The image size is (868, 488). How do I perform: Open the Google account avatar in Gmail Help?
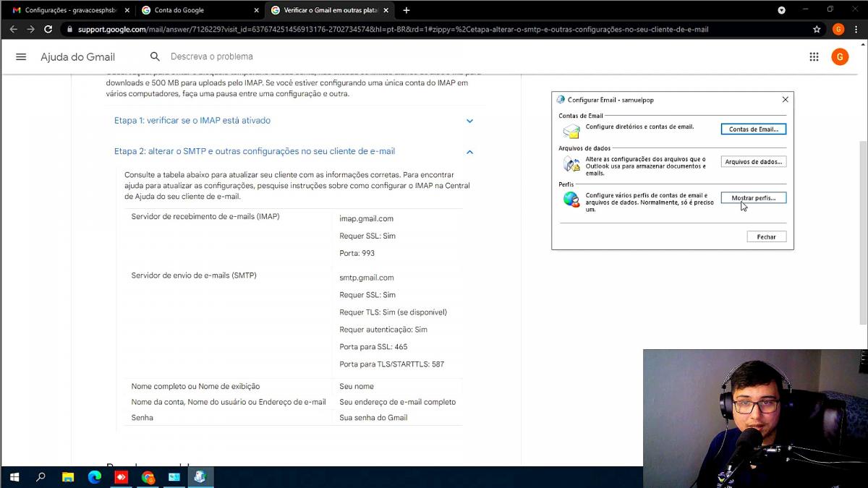coord(840,57)
